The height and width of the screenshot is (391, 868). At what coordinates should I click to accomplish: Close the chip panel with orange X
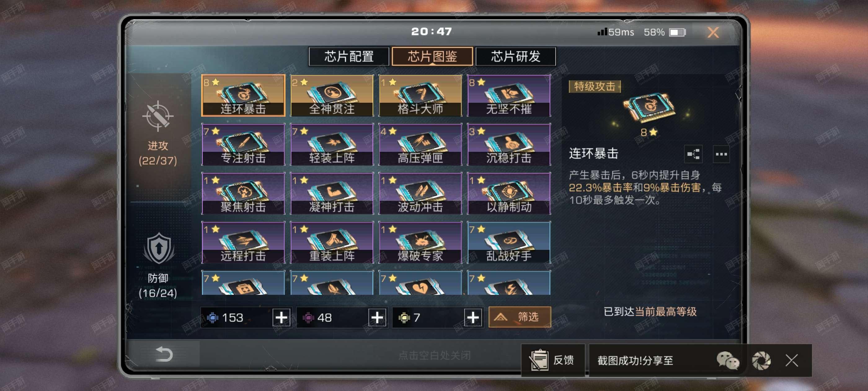tap(713, 32)
